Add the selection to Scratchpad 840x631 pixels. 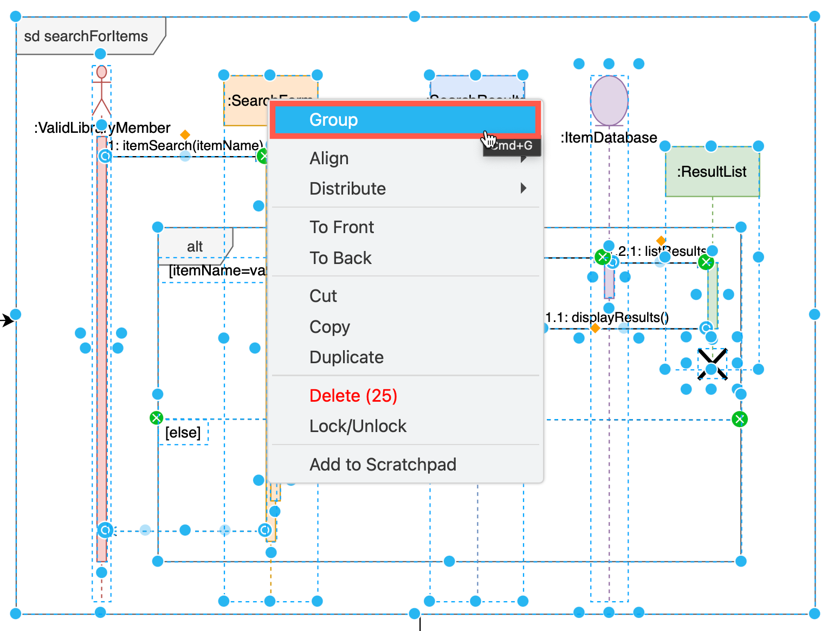(383, 465)
